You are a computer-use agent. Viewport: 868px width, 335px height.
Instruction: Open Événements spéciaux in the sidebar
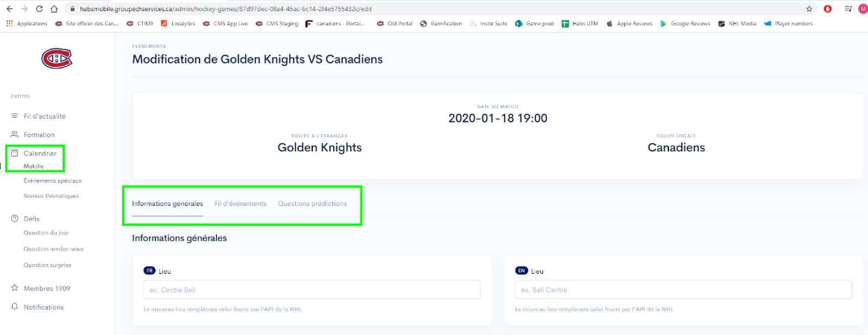click(53, 181)
